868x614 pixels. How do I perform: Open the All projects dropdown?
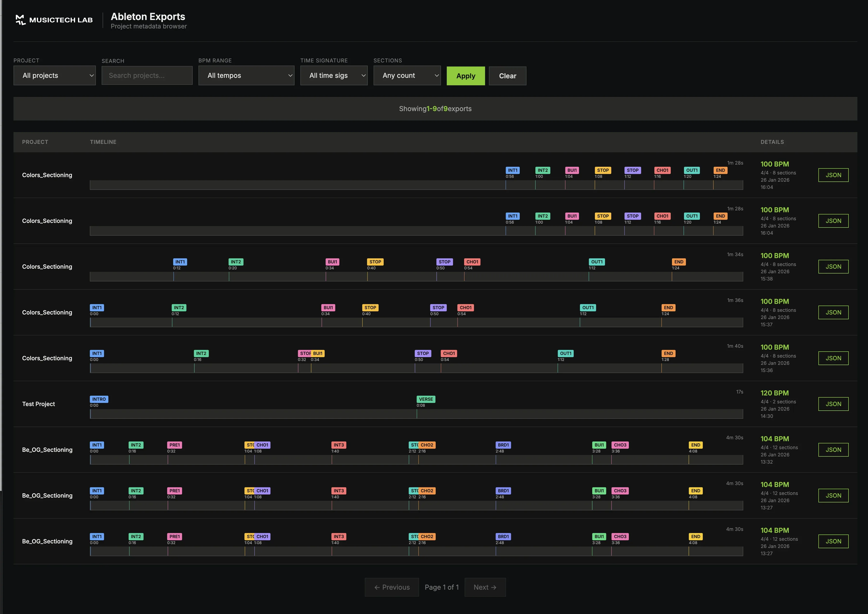(x=54, y=75)
